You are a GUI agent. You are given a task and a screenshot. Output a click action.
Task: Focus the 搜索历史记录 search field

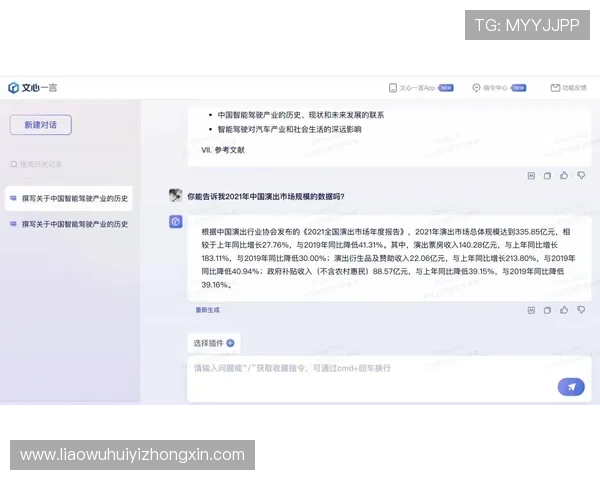click(69, 164)
